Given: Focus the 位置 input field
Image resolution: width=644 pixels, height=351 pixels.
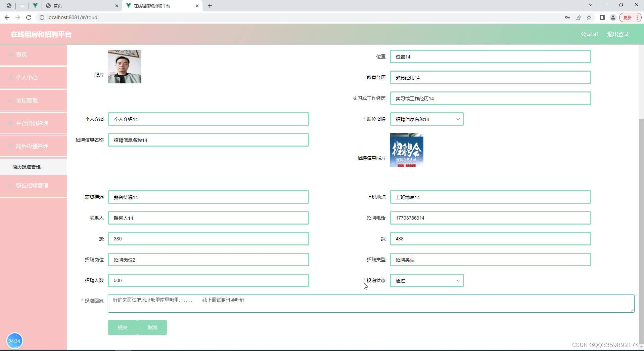Looking at the screenshot, I should point(490,56).
